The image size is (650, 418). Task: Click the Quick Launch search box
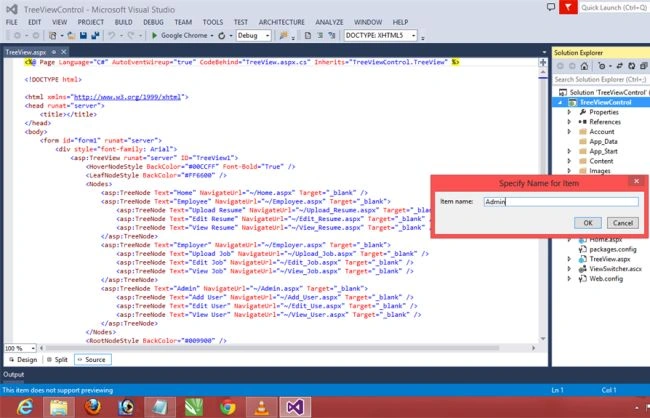point(614,7)
